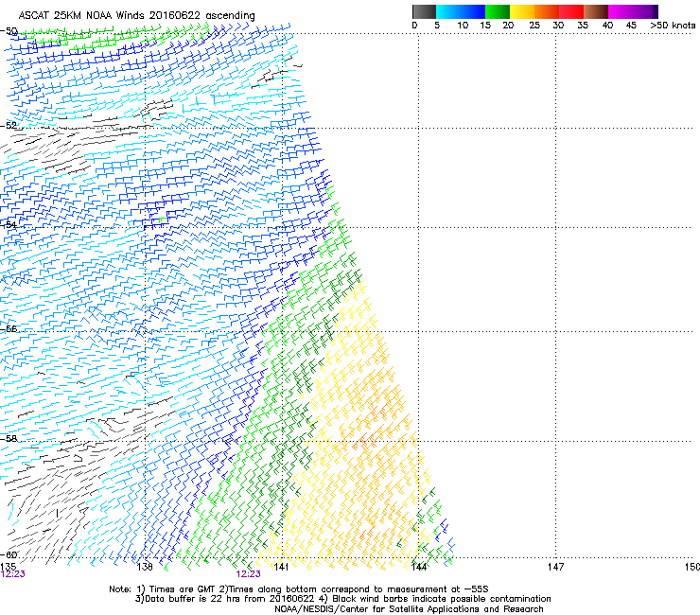This screenshot has height=615, width=700.
Task: Click the '25' legend scale label
Action: [534, 26]
